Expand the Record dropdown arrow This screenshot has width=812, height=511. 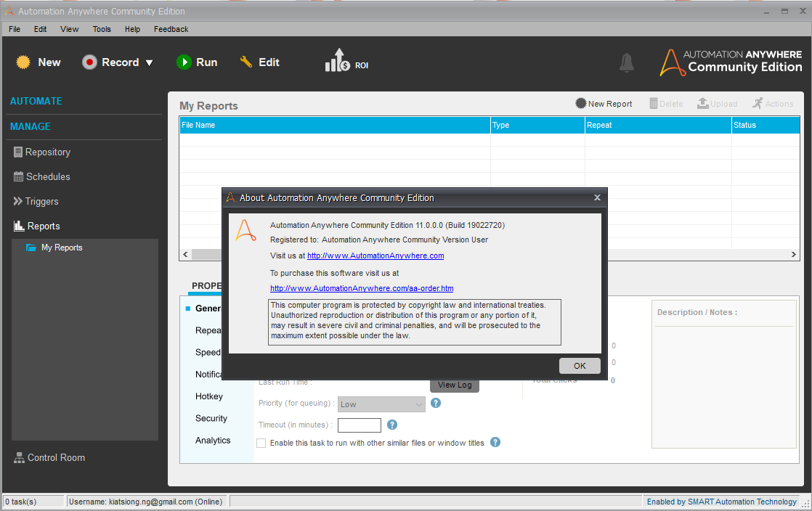coord(150,63)
